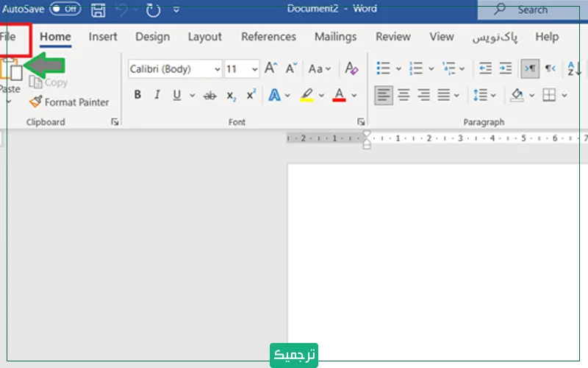Apply Text Effects with glowing A icon
This screenshot has height=368, width=588.
tap(275, 95)
